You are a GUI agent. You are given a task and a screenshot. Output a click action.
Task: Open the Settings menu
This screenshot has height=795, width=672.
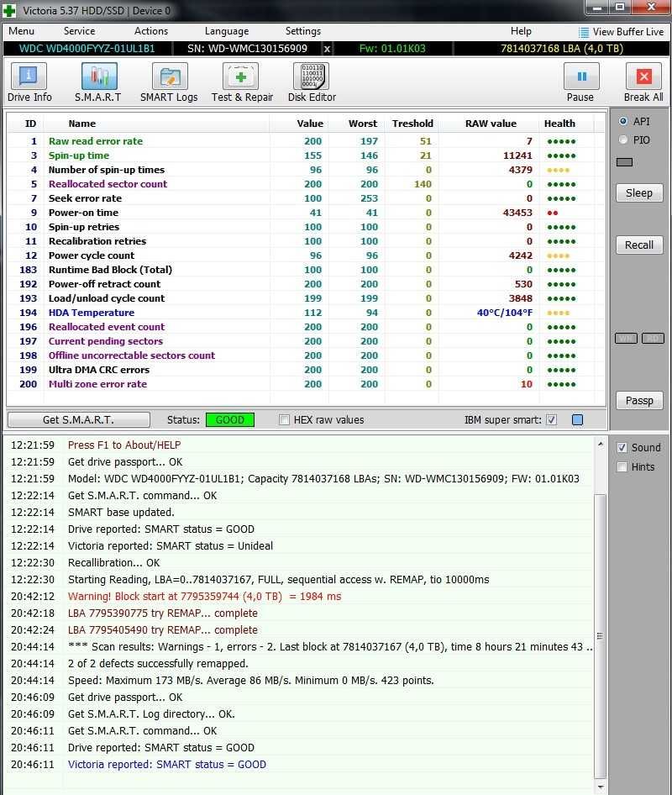click(x=303, y=31)
